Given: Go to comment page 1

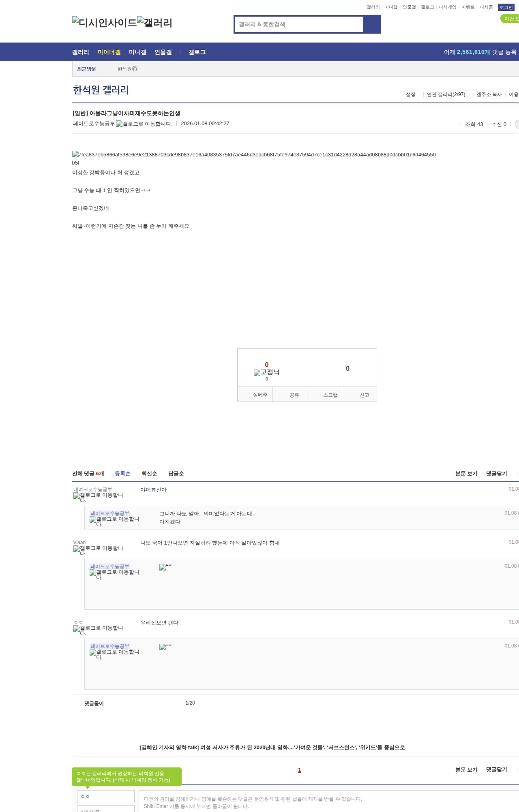Looking at the screenshot, I should (x=300, y=770).
